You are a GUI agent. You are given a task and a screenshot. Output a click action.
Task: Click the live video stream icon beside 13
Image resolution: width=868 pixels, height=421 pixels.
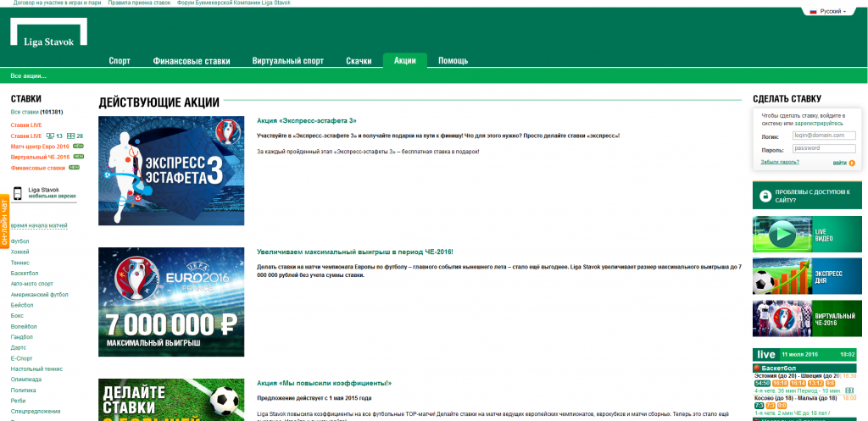click(x=50, y=136)
